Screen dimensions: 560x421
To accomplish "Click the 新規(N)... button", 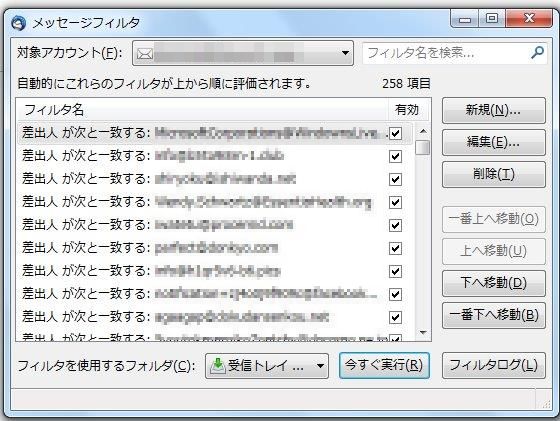I will point(494,110).
